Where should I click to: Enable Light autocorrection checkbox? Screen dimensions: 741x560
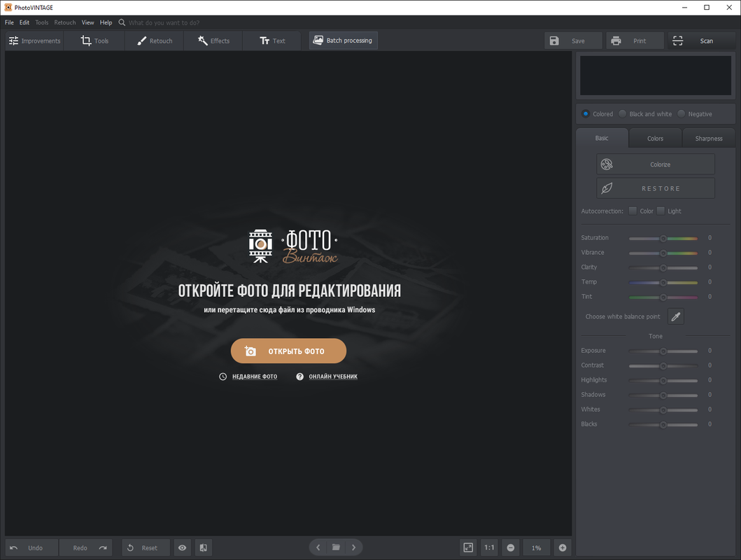(661, 211)
